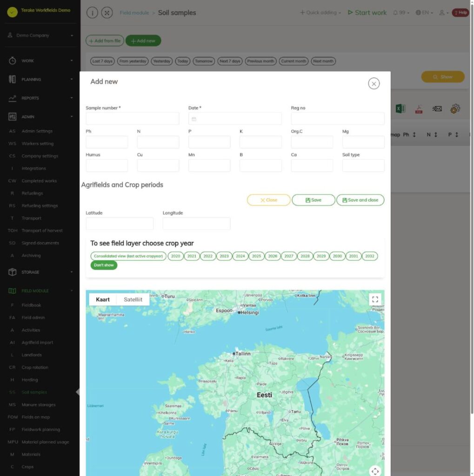Export to PDF icon
This screenshot has width=474, height=476.
coord(419,109)
